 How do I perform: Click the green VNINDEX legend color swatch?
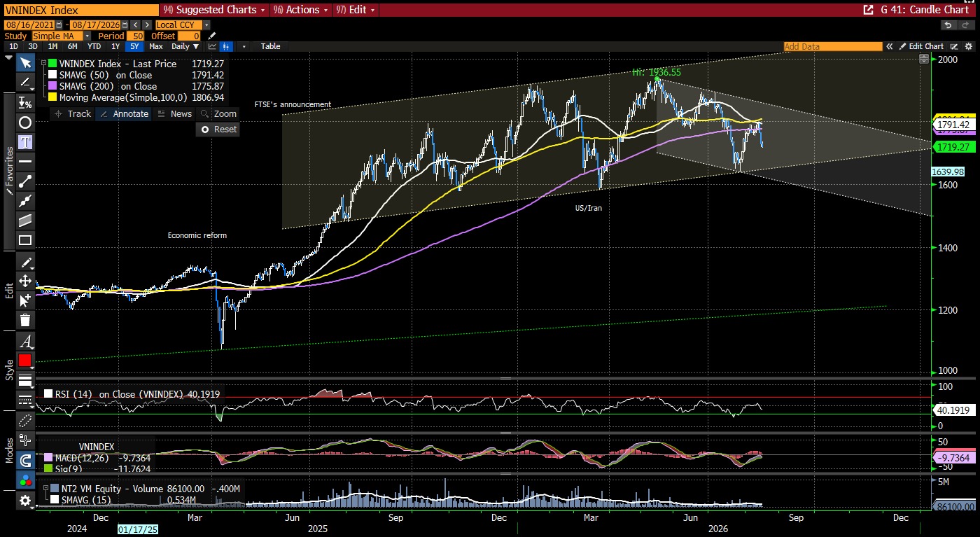pos(53,64)
